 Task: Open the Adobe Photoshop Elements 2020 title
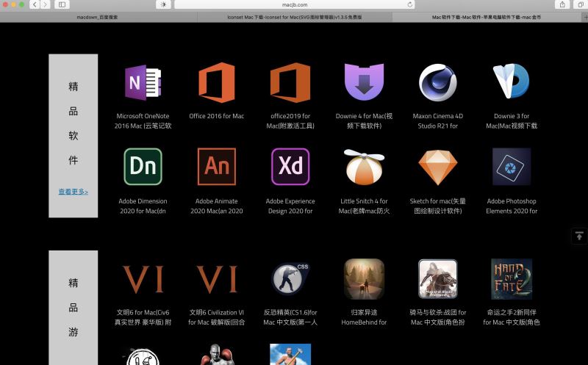click(x=512, y=206)
